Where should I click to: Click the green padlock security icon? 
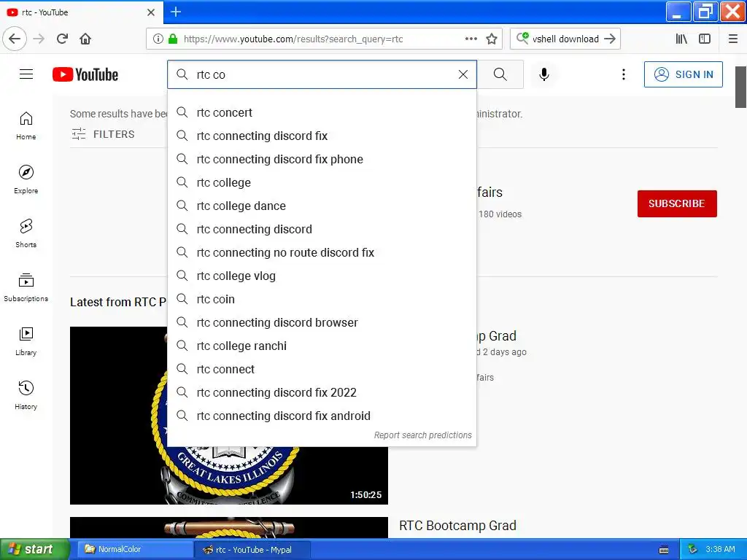[173, 39]
